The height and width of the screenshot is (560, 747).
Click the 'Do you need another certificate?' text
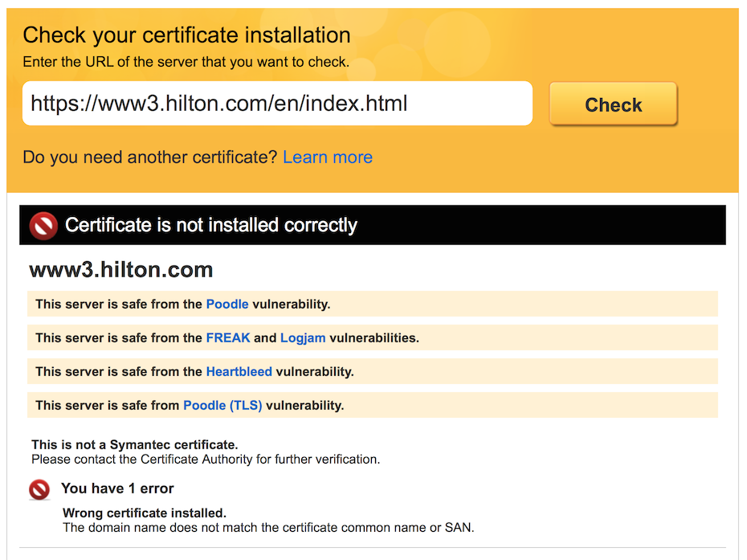coord(150,157)
